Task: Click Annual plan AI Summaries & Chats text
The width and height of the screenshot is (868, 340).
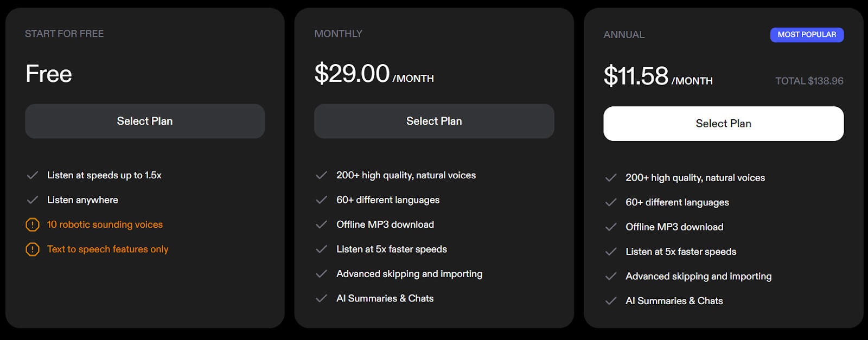Action: pos(674,301)
